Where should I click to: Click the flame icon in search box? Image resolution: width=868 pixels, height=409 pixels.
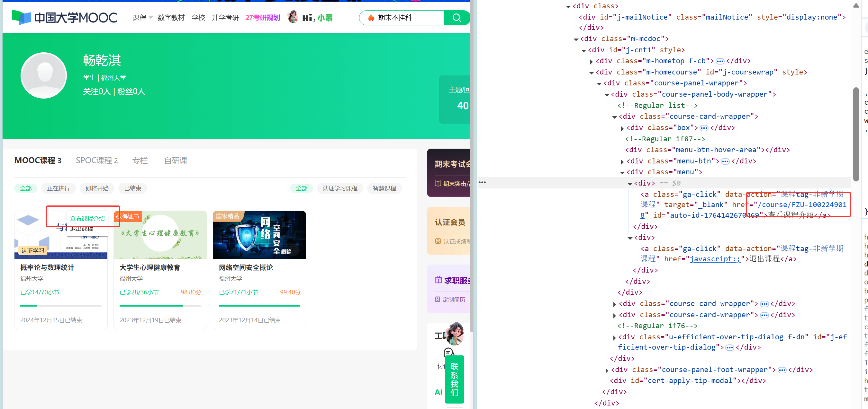coord(371,18)
